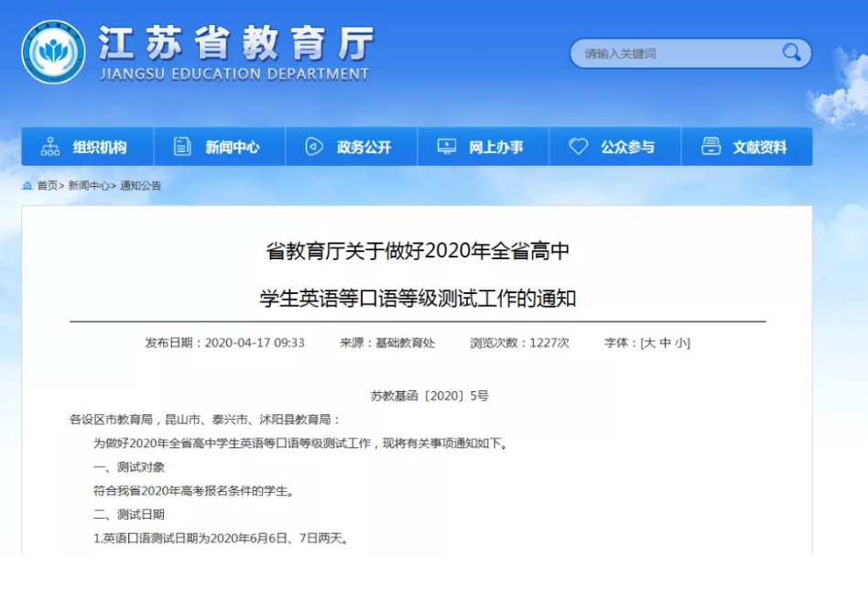Click the article headline about 2020 口语等级测试
This screenshot has width=868, height=591.
[x=418, y=274]
